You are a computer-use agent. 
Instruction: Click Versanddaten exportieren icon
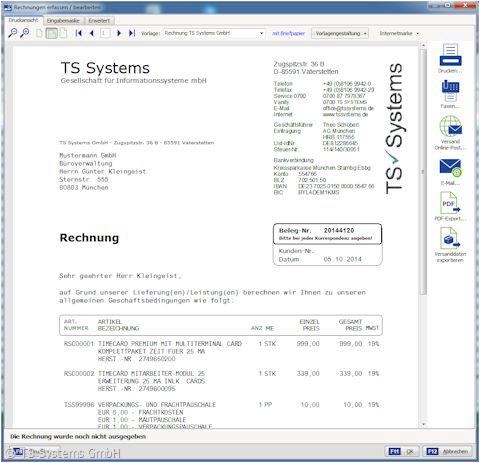450,238
